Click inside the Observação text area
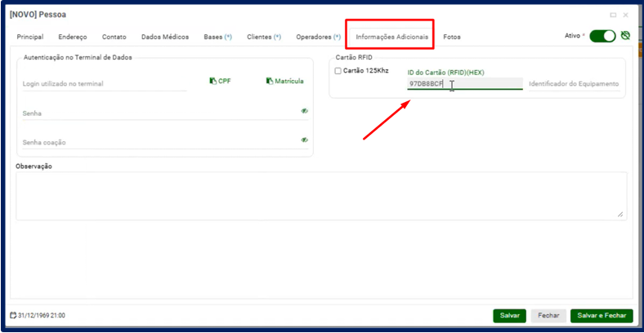The image size is (644, 333). tap(320, 195)
